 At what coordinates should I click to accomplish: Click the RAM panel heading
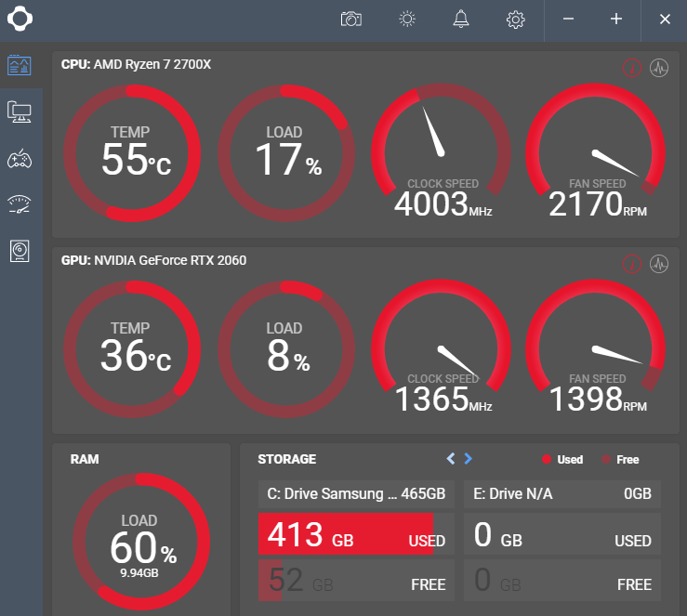[x=85, y=459]
